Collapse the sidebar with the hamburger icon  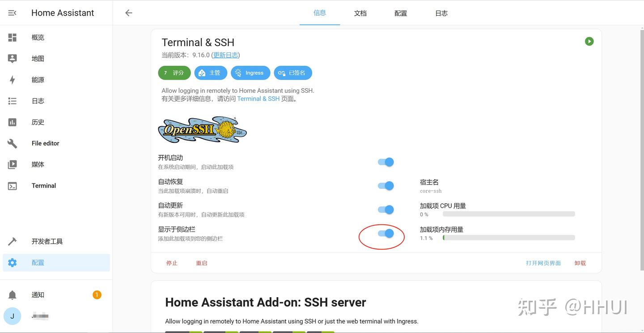click(12, 13)
